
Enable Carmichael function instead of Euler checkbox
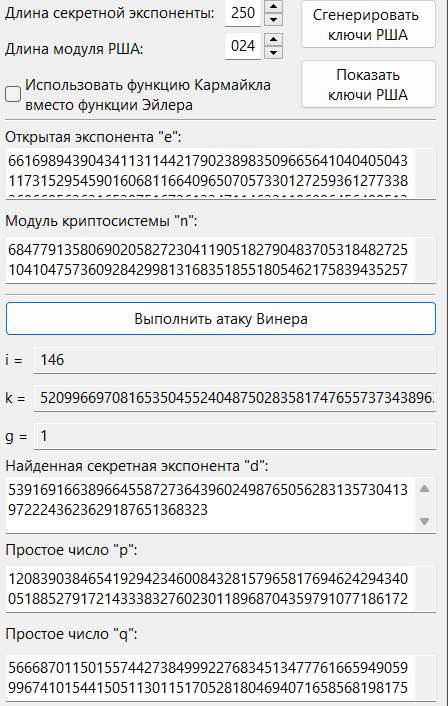pos(13,95)
